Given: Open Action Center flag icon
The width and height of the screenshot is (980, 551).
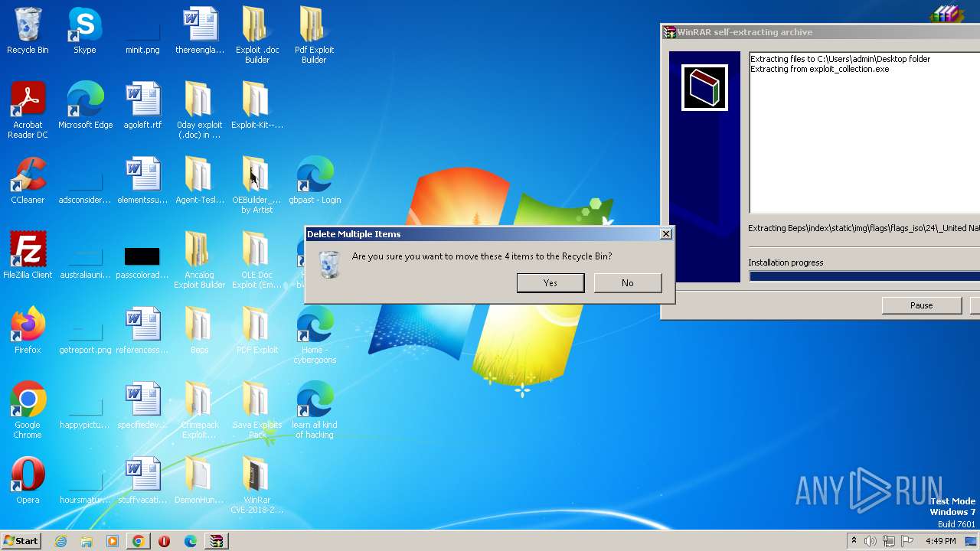Looking at the screenshot, I should (x=907, y=541).
